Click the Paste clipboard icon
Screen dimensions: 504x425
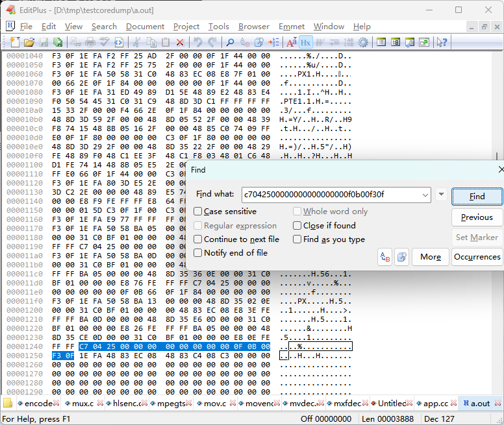pos(166,42)
